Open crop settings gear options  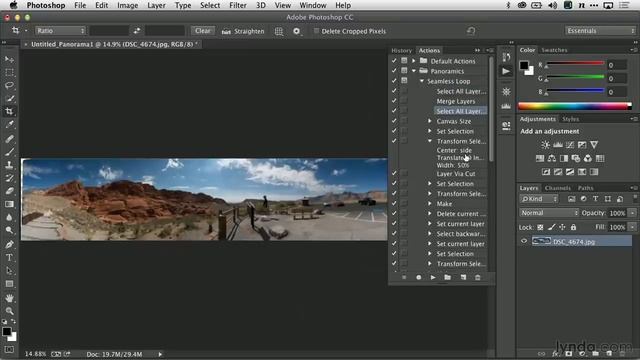click(x=297, y=31)
